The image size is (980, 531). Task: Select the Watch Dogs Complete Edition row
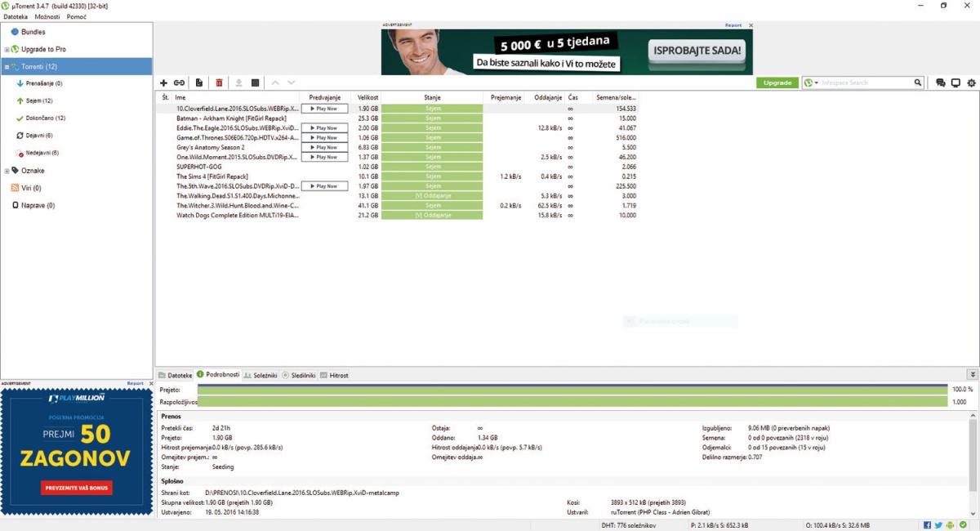pyautogui.click(x=398, y=216)
